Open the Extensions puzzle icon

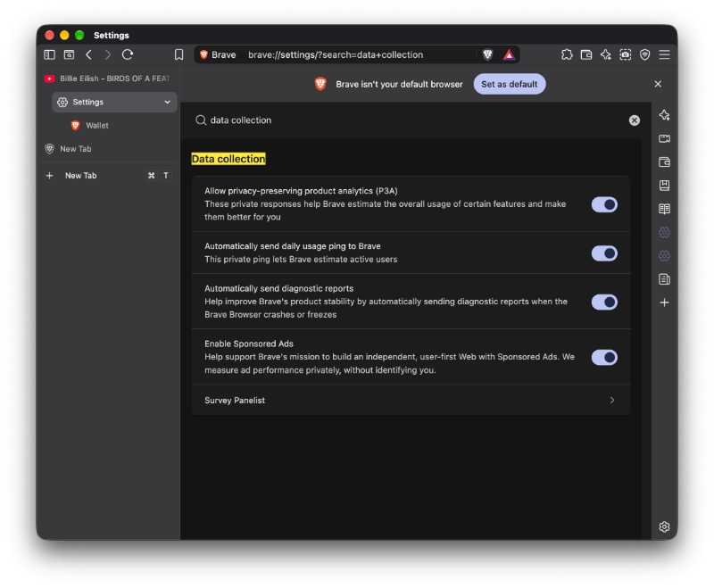click(567, 54)
